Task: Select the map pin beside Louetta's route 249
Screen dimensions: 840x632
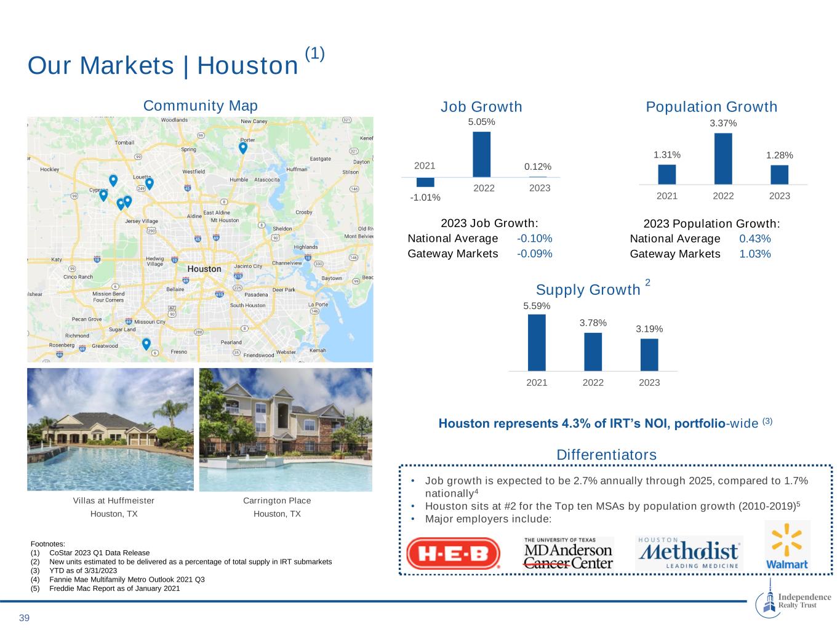Action: tap(149, 183)
